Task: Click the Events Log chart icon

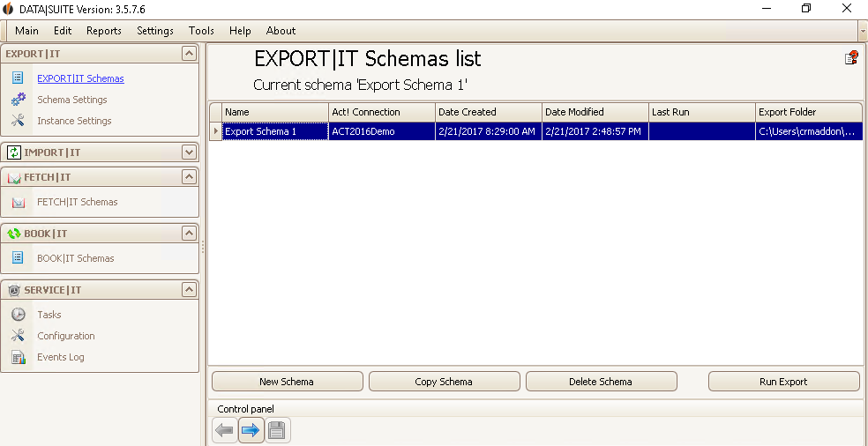Action: (19, 357)
